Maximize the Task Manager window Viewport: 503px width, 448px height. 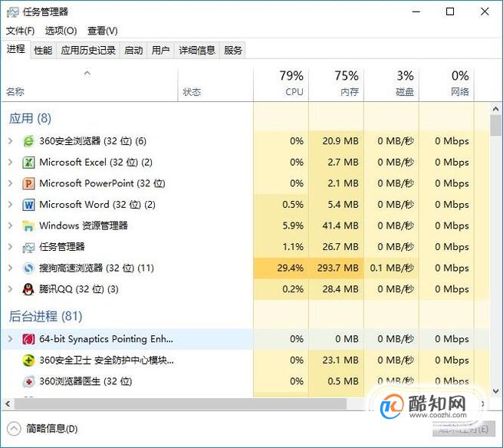pyautogui.click(x=450, y=12)
